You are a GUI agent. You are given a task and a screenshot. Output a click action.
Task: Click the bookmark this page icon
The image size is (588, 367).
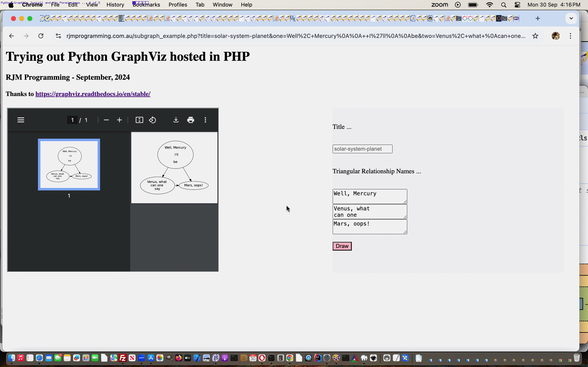535,35
